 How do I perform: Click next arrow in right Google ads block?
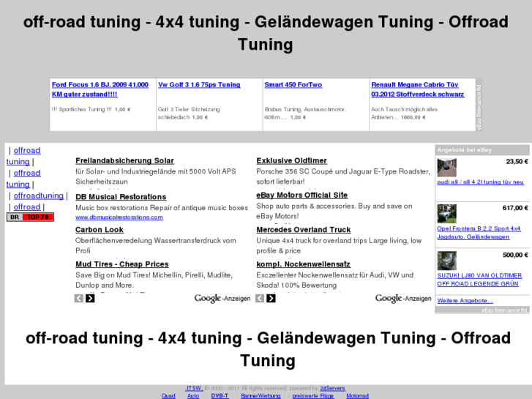[271, 299]
